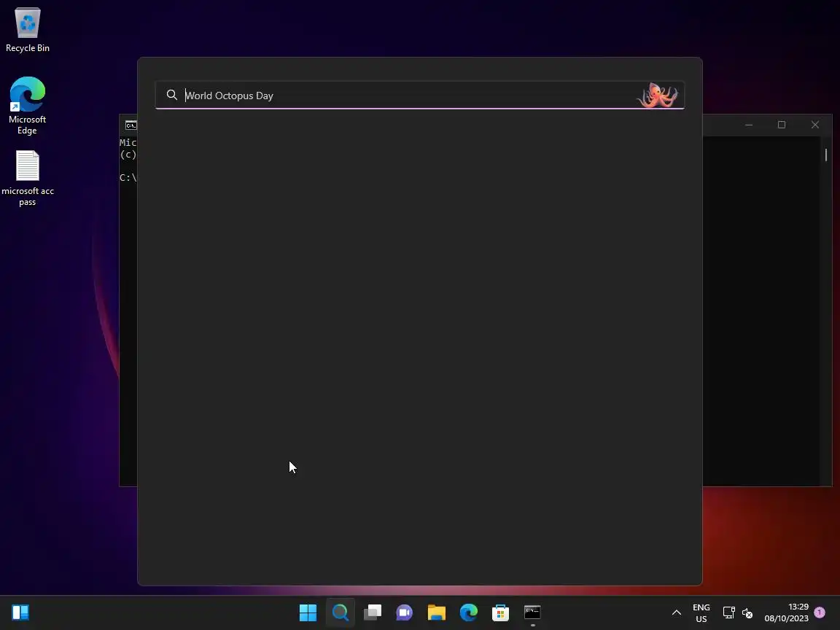Image resolution: width=840 pixels, height=630 pixels.
Task: Click the Command Prompt title bar icon
Action: click(x=131, y=125)
